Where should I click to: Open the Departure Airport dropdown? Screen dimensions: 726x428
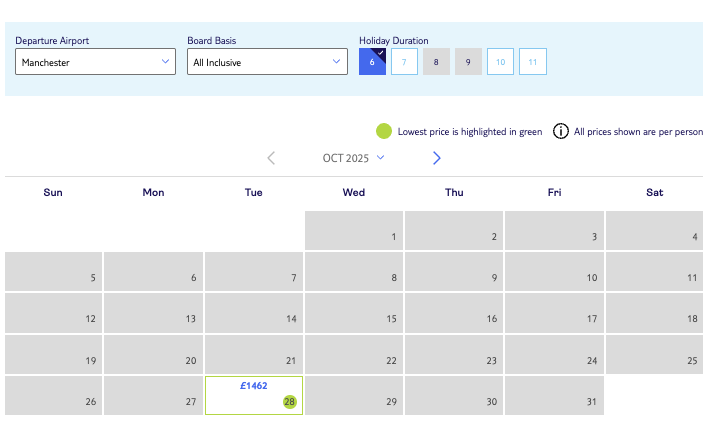(96, 62)
